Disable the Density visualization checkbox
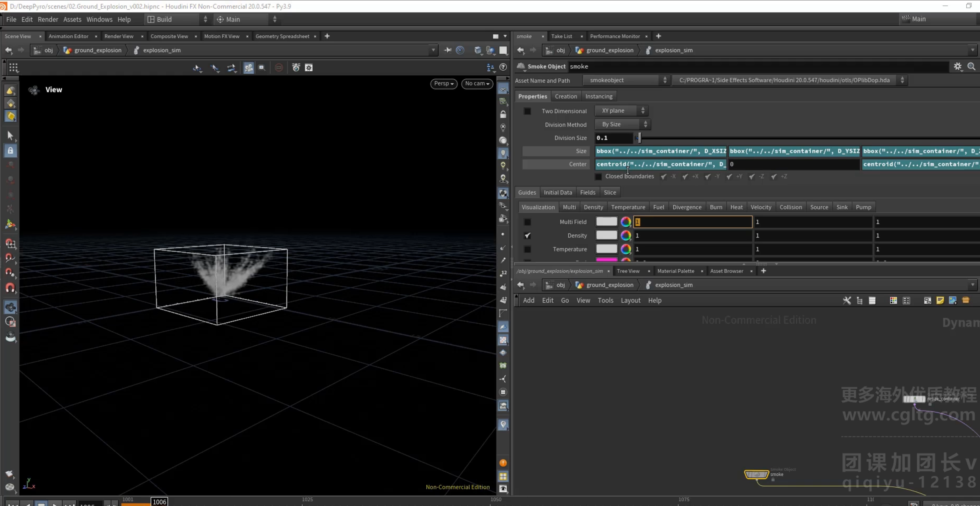This screenshot has height=506, width=980. tap(527, 236)
